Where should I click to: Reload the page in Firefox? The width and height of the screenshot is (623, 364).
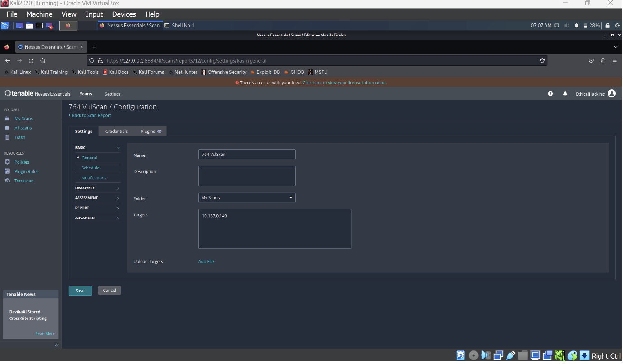pyautogui.click(x=31, y=60)
